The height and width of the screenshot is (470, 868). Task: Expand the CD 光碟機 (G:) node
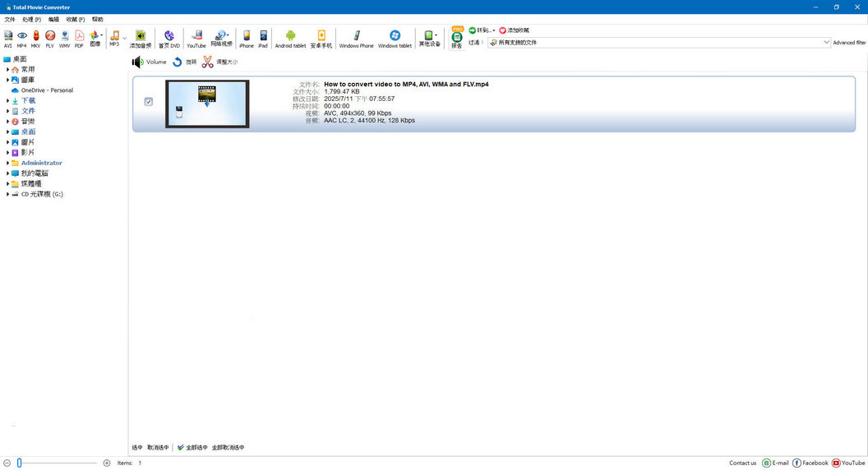[x=7, y=194]
